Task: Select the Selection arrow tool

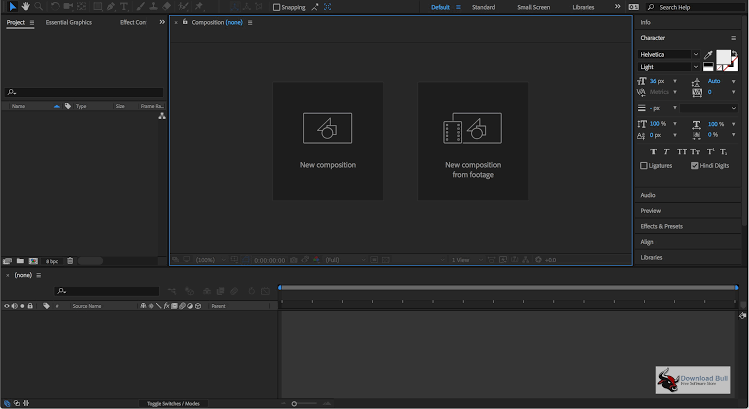Action: click(x=12, y=7)
